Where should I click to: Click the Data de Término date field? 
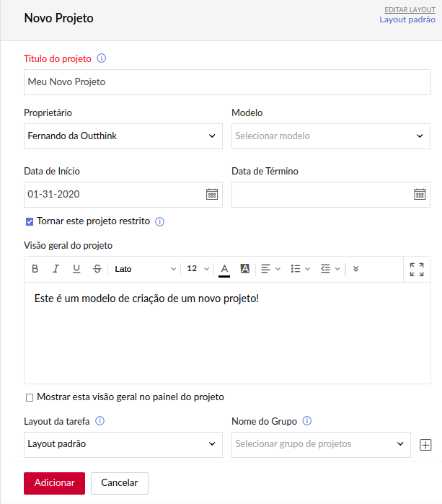coord(331,195)
